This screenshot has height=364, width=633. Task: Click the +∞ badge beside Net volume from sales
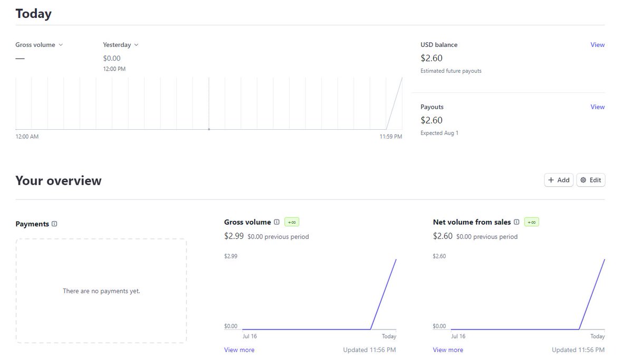tap(531, 222)
